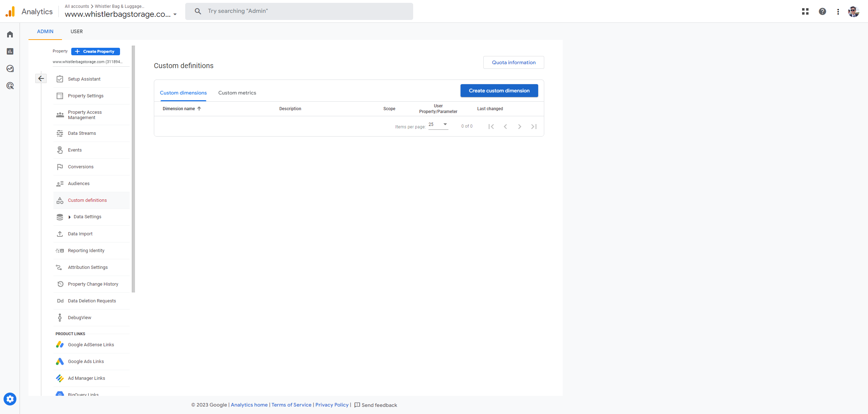Click the property menu vertical scrollbar
Screen dimensions: 868x414
[134, 169]
